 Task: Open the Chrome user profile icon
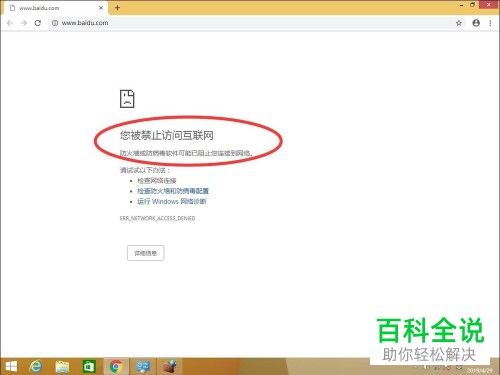(x=476, y=23)
